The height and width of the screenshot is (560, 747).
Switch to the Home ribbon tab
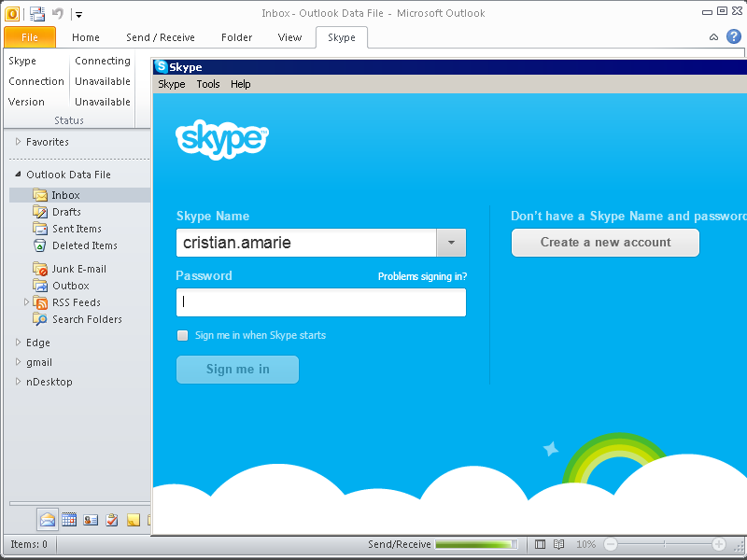[x=86, y=37]
